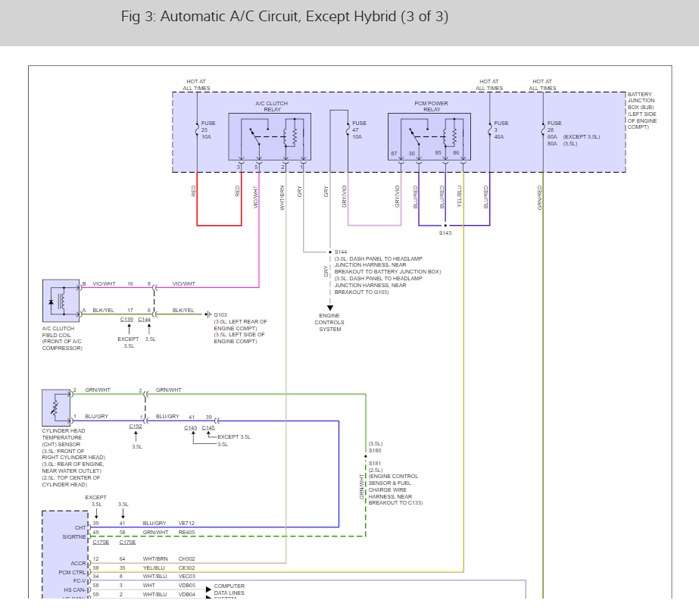Click PCM power relay terminal '86' label

456,152
